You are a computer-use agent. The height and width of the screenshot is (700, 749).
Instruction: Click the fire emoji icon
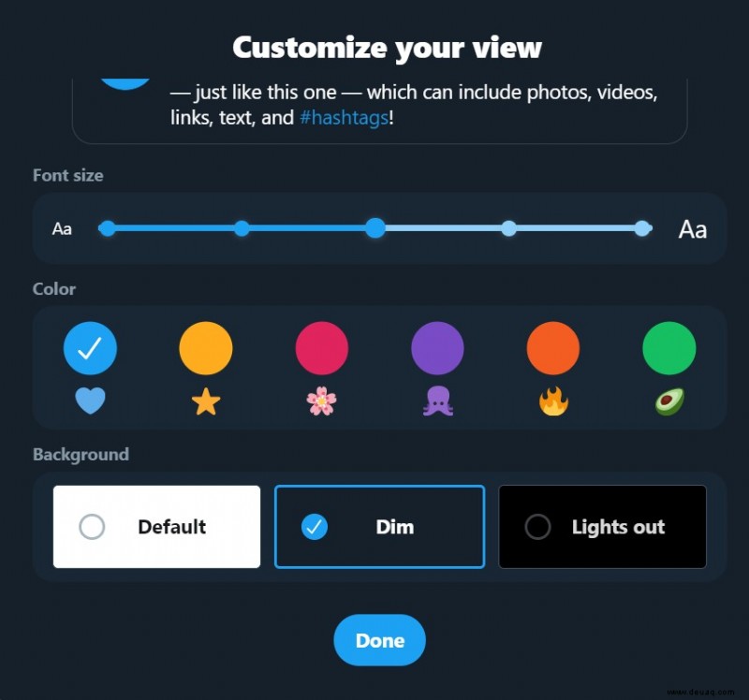[x=553, y=401]
